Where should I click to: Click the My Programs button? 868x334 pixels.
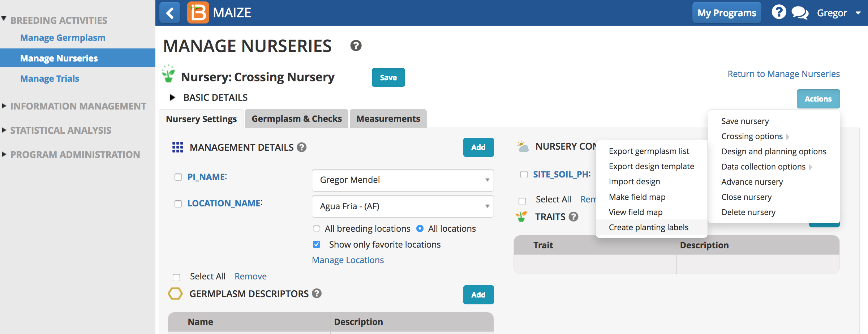727,13
